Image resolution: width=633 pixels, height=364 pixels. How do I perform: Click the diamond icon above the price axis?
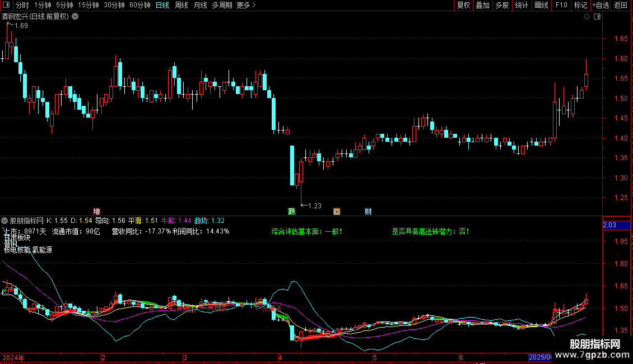[x=587, y=17]
